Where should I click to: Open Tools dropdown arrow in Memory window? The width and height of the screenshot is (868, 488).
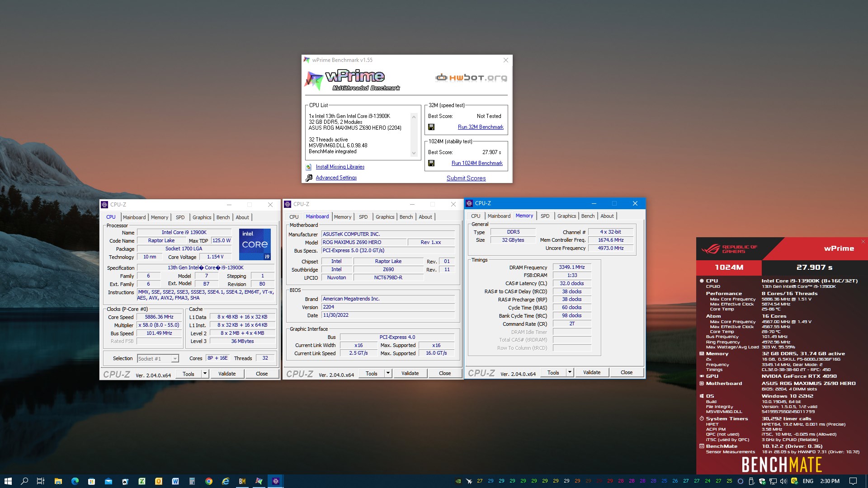tap(570, 372)
